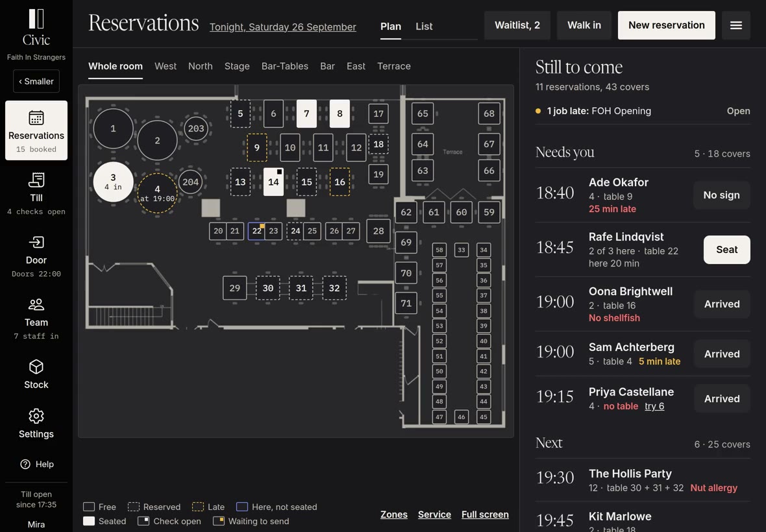Open the Team people icon
The height and width of the screenshot is (532, 766).
(x=36, y=304)
